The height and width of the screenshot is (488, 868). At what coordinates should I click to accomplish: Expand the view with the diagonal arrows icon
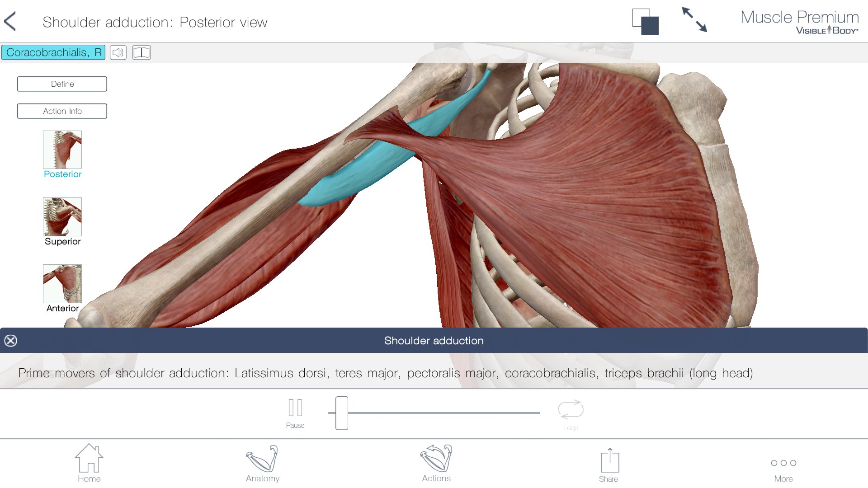tap(694, 20)
